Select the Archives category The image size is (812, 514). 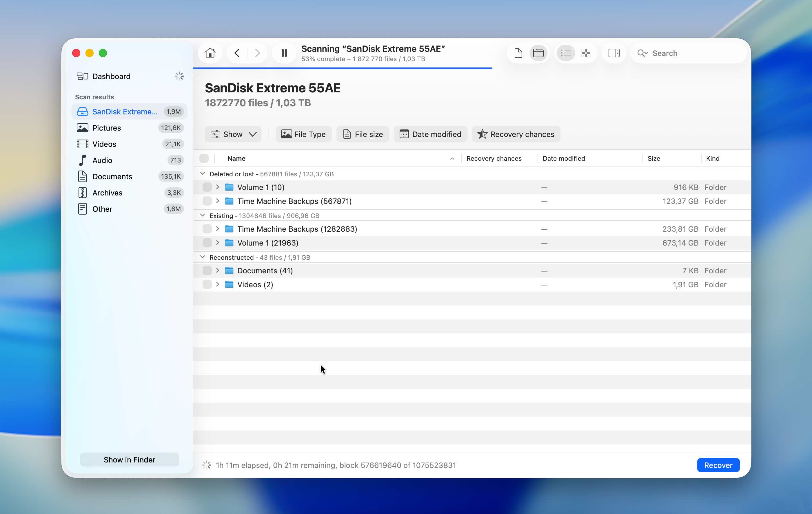click(107, 193)
